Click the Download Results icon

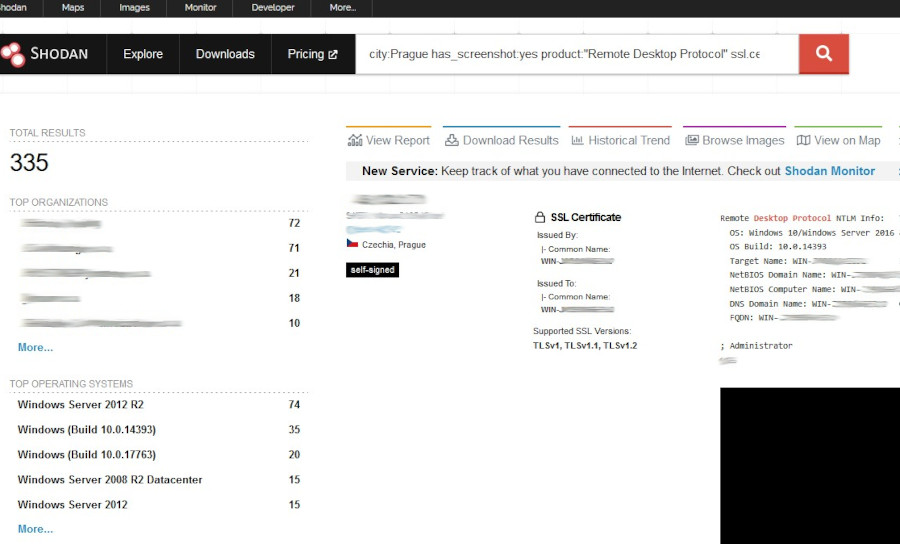tap(452, 140)
